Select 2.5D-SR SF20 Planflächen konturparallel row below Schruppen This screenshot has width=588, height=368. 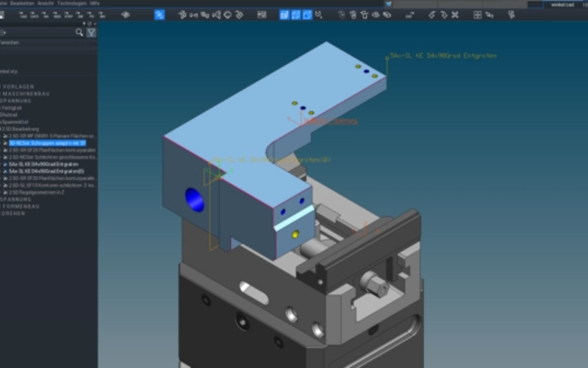click(x=52, y=150)
